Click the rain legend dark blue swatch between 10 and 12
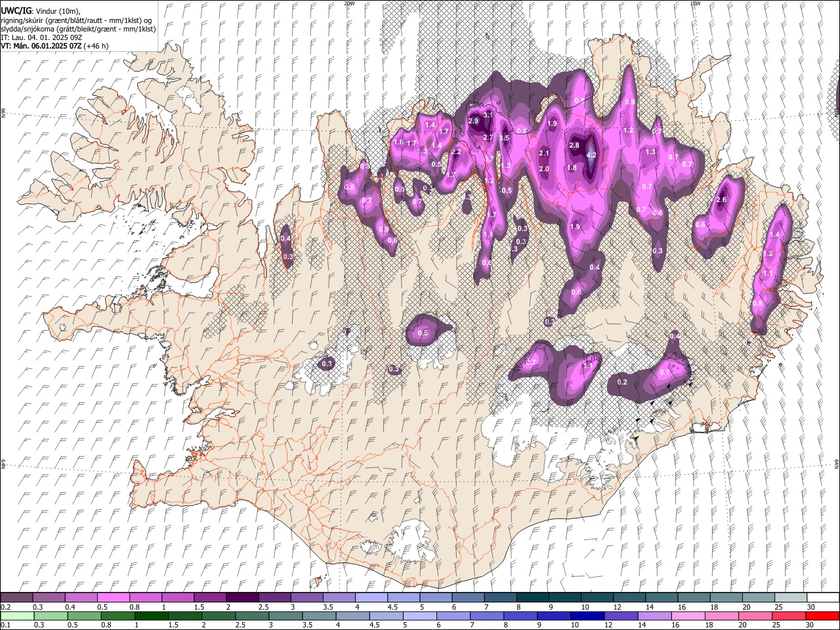This screenshot has height=630, width=840. click(586, 616)
